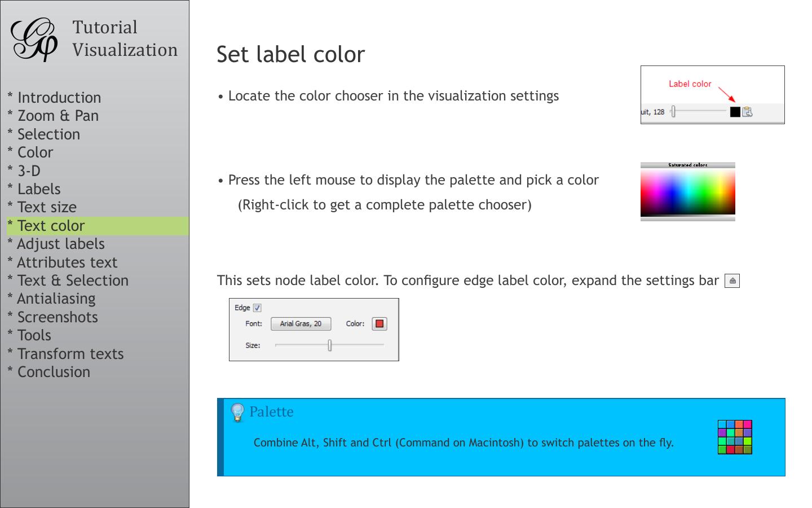Click the expand settings bar icon
Screen dimensions: 812x508
click(x=732, y=281)
